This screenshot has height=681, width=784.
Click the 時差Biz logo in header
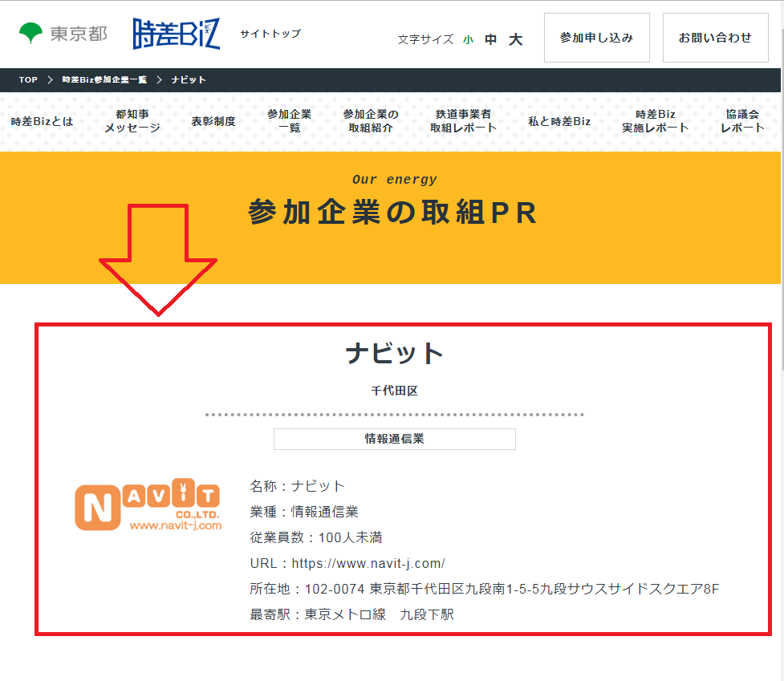pos(177,34)
